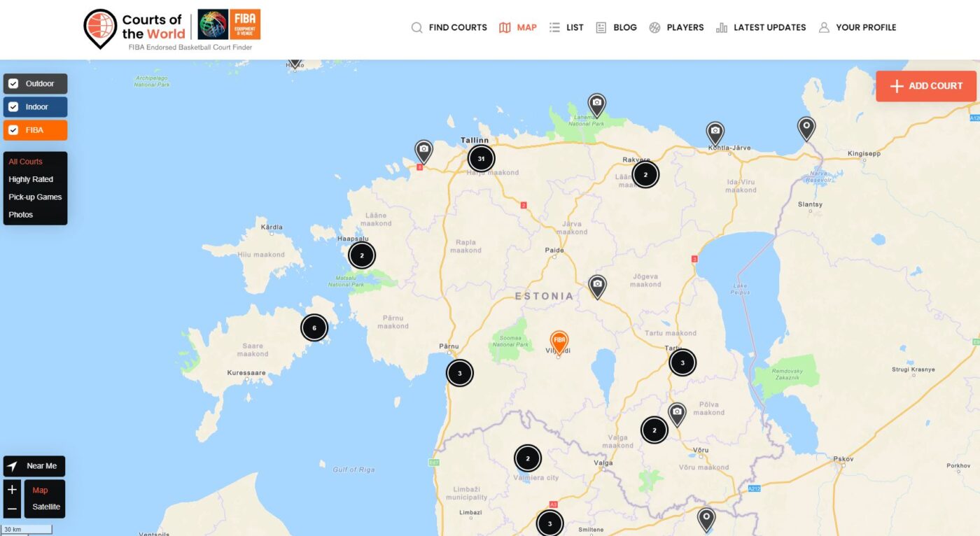
Task: Click the Near Me button
Action: pos(34,466)
